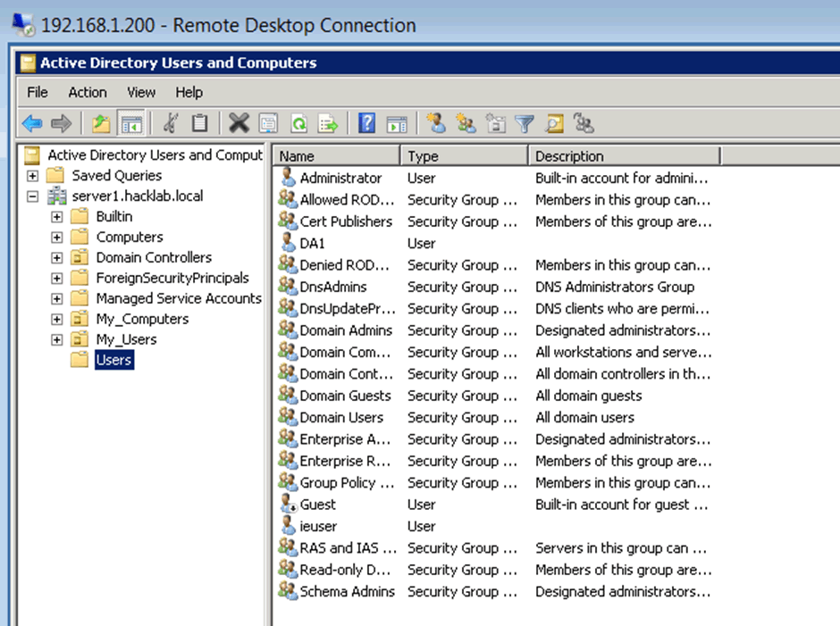Viewport: 840px width, 626px height.
Task: Sort list by the Name column header
Action: click(338, 156)
